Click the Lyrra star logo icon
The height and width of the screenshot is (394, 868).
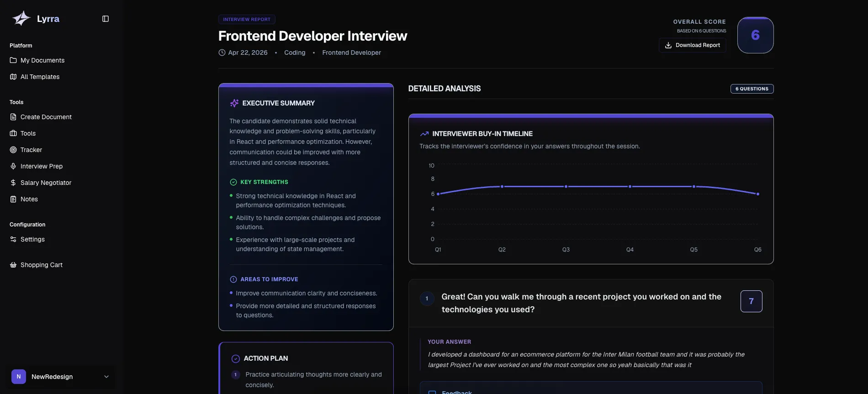coord(21,18)
